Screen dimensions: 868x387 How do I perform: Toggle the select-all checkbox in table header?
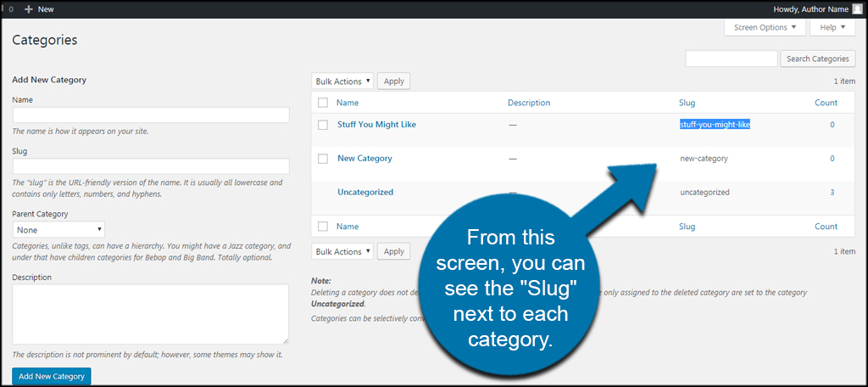pos(322,103)
